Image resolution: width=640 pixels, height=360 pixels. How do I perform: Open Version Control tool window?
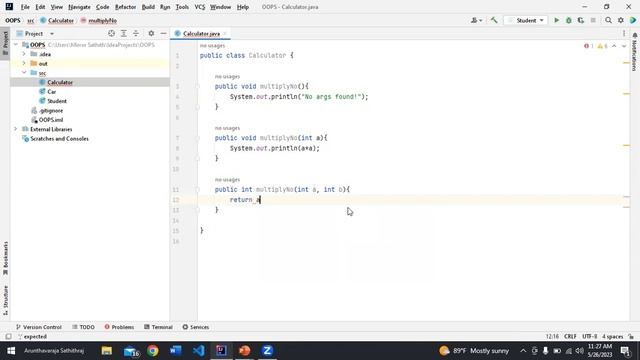click(39, 327)
